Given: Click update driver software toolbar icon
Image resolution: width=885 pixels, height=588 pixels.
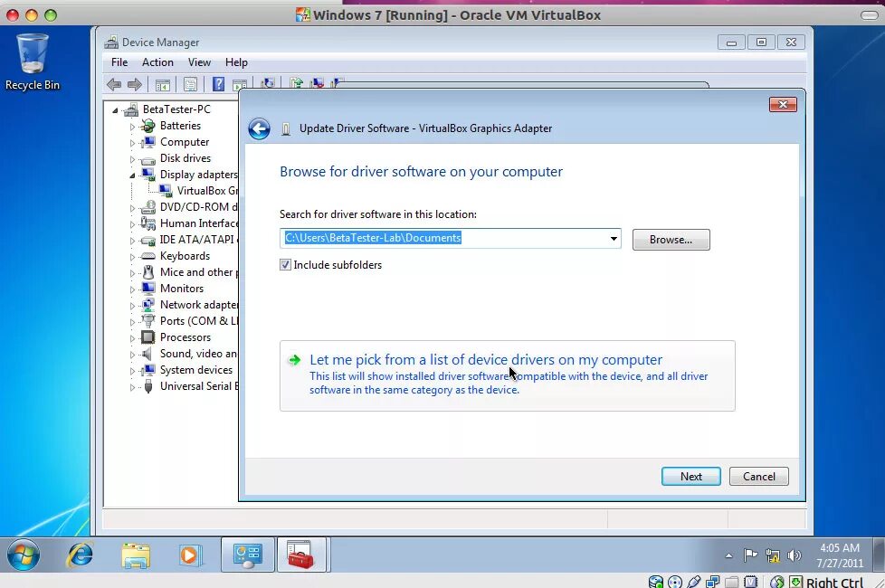Looking at the screenshot, I should (296, 83).
